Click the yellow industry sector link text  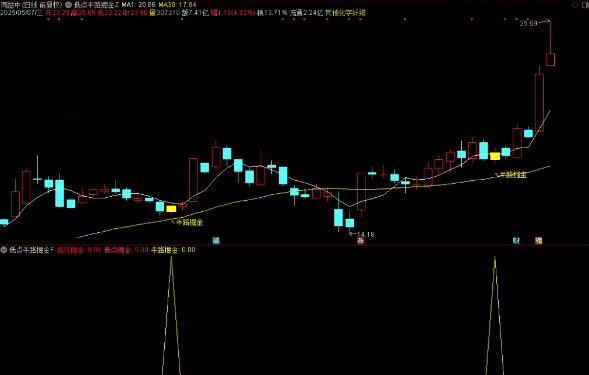tap(345, 13)
